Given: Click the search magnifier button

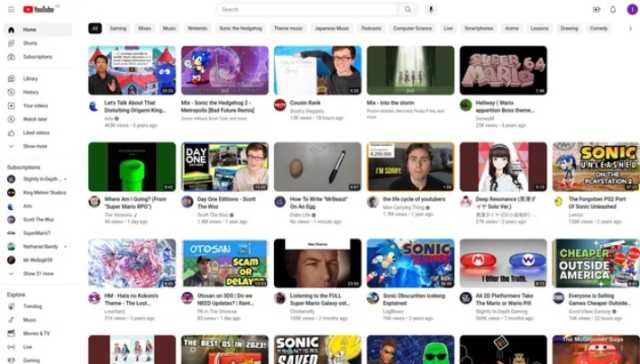Looking at the screenshot, I should [x=408, y=9].
